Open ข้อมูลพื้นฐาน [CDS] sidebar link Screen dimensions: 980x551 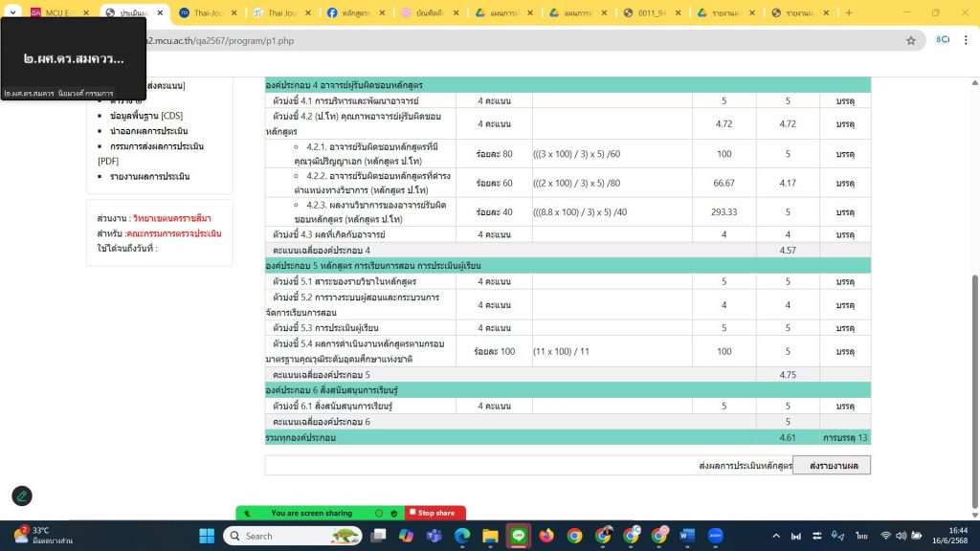[x=146, y=116]
